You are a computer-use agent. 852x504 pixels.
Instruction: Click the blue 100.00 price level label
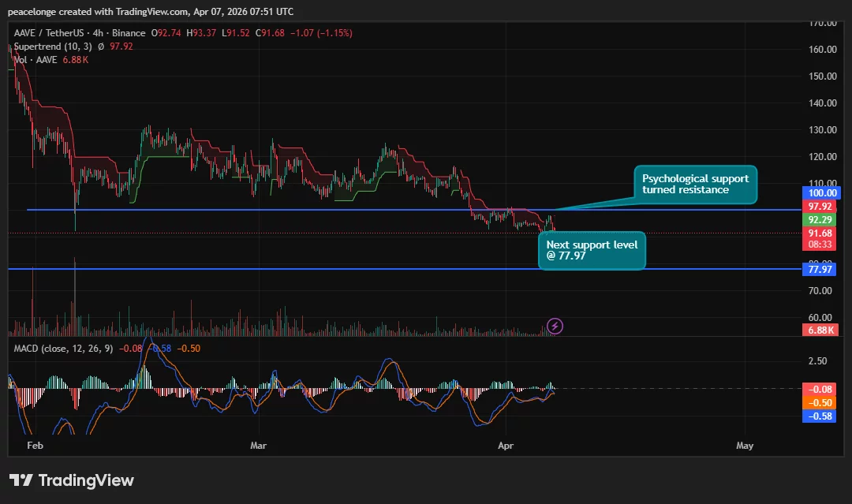pos(821,192)
